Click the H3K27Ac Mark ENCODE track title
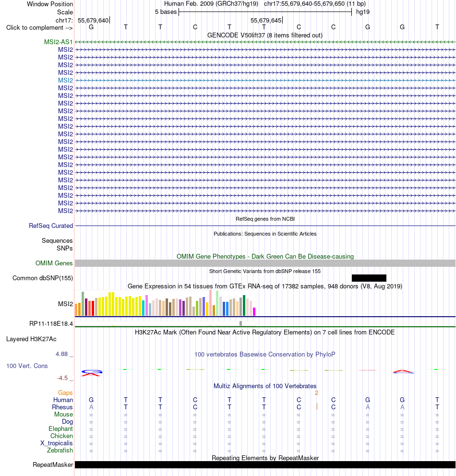The width and height of the screenshot is (456, 476). (265, 332)
